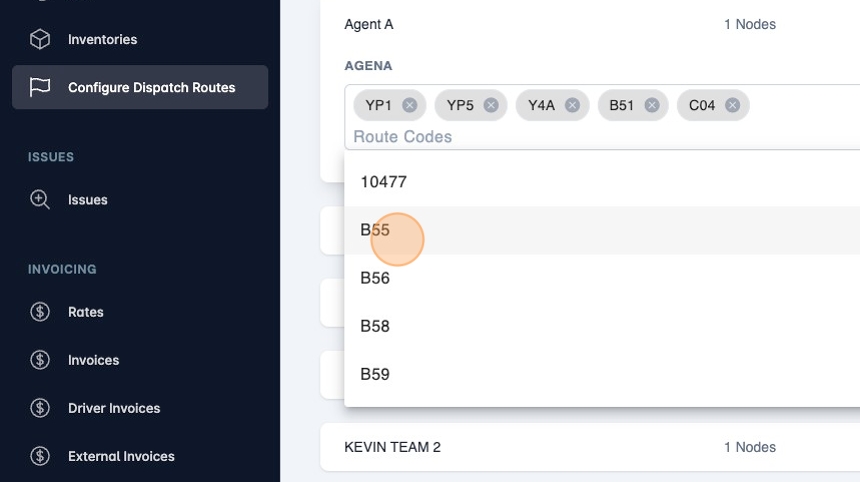Click the Configure Dispatch Routes flag icon
This screenshot has height=482, width=860.
40,87
